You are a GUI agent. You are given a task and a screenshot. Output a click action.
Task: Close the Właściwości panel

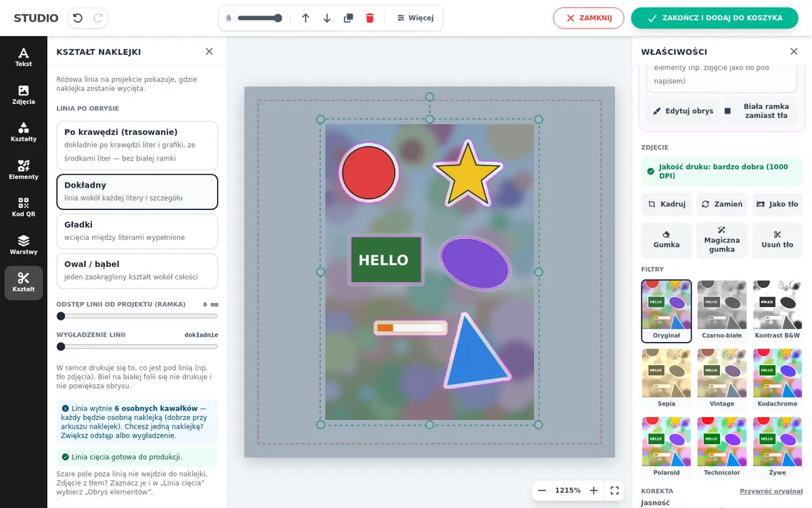(794, 51)
